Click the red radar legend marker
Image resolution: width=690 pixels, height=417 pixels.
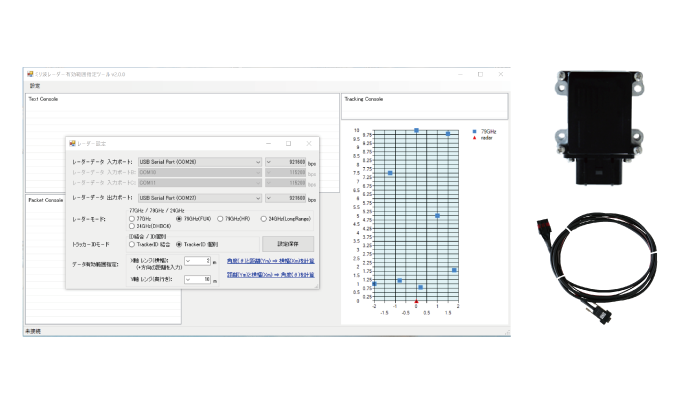click(474, 137)
